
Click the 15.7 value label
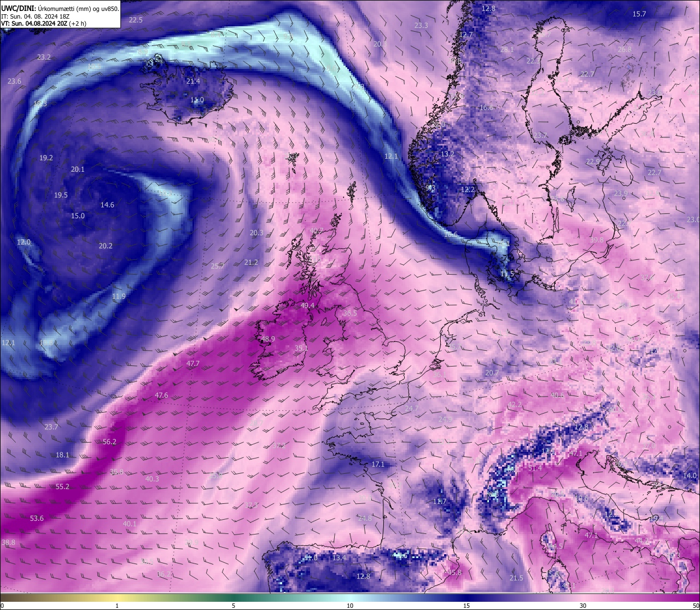pos(639,14)
